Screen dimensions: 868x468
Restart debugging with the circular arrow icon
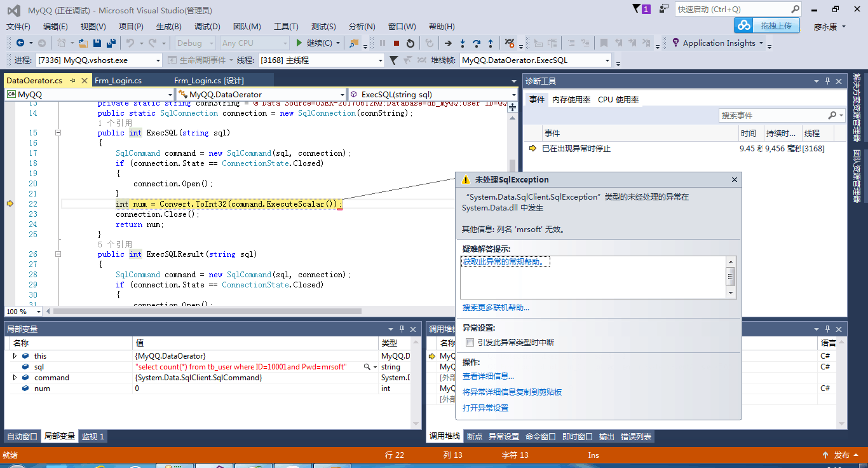click(x=410, y=43)
